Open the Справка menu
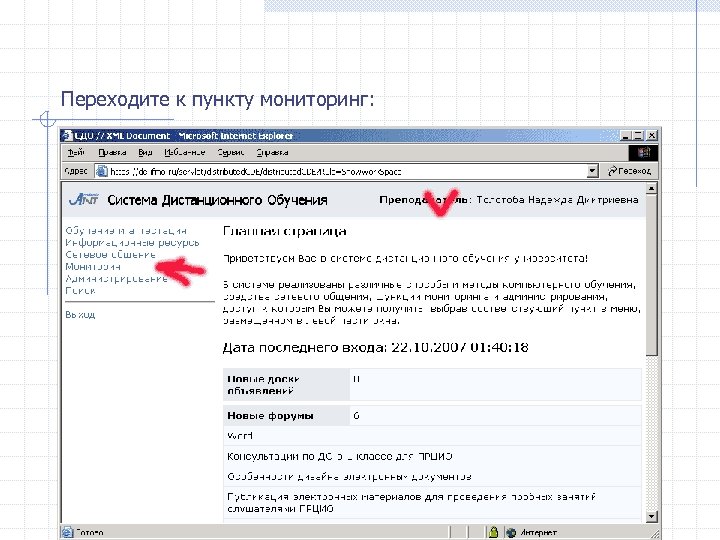Viewport: 720px width, 540px height. (x=272, y=152)
